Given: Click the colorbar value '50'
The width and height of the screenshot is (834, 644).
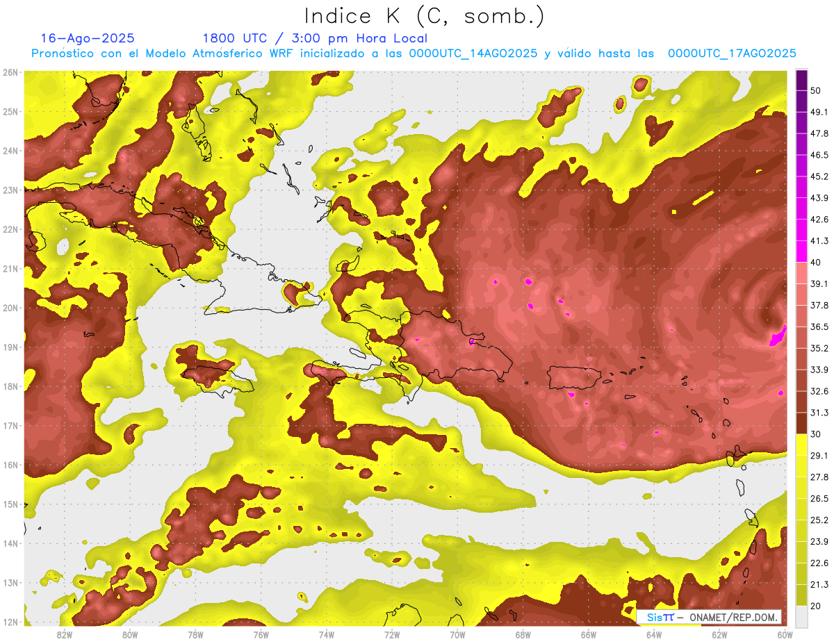Looking at the screenshot, I should (x=817, y=90).
